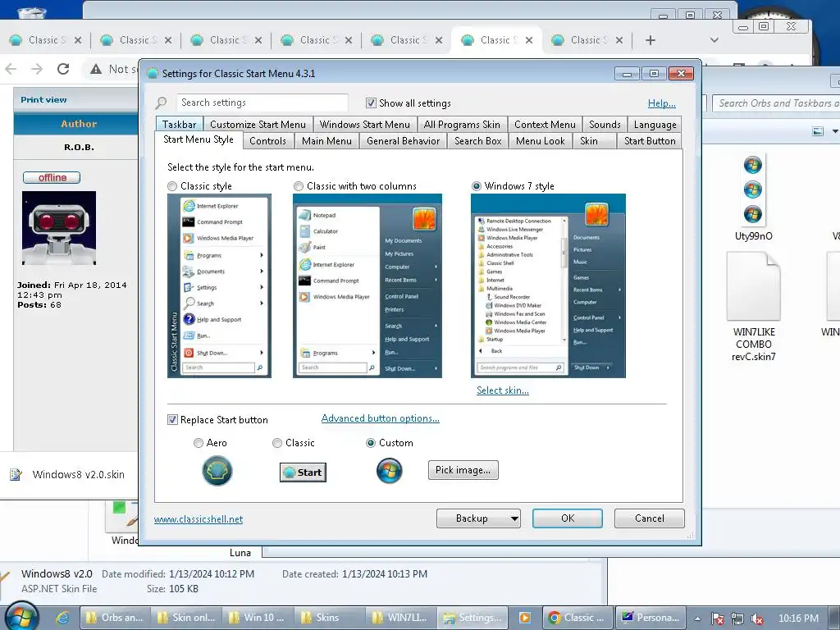The image size is (840, 630).
Task: Open the Settings taskbar button
Action: (472, 618)
